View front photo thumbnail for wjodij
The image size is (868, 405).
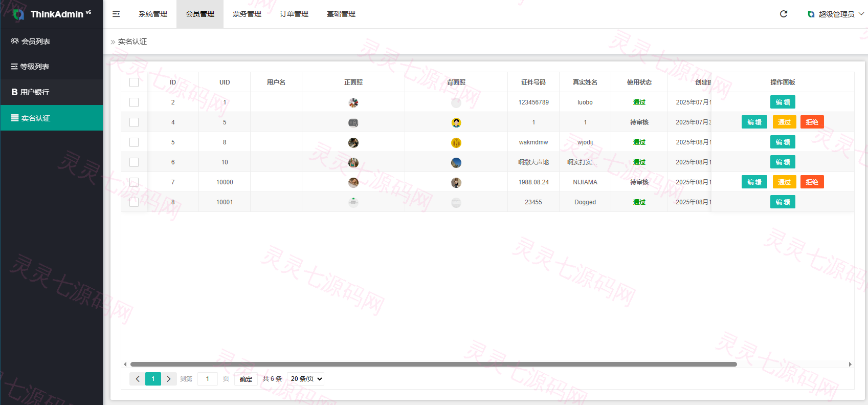pyautogui.click(x=353, y=142)
